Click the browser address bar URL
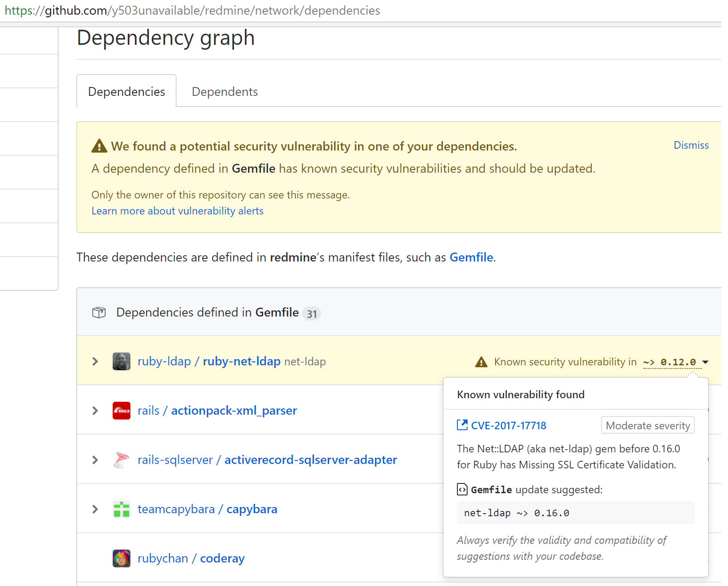The height and width of the screenshot is (586, 728). (x=193, y=11)
